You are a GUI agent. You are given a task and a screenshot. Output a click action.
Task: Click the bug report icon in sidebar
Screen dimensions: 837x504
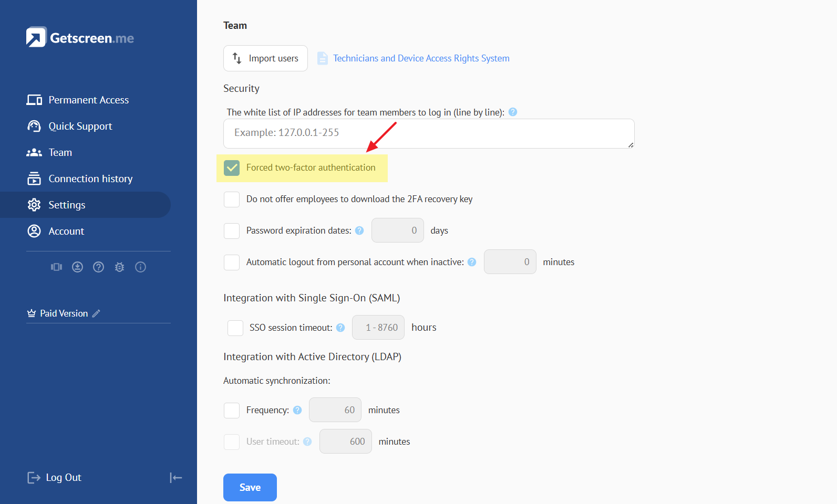coord(119,267)
